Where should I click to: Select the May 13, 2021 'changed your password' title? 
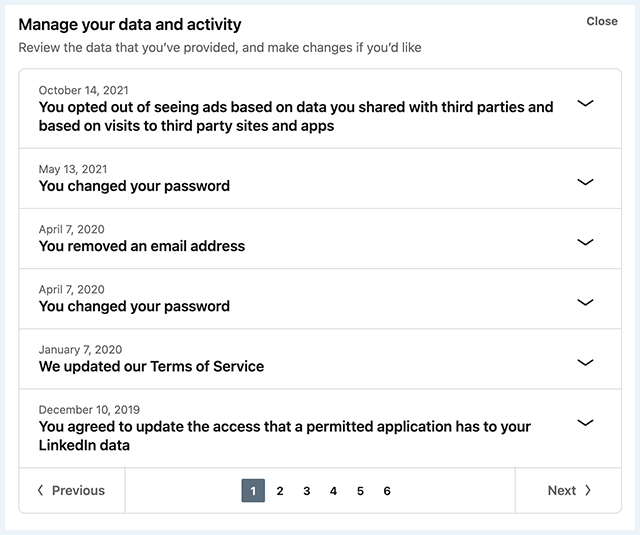coord(134,186)
